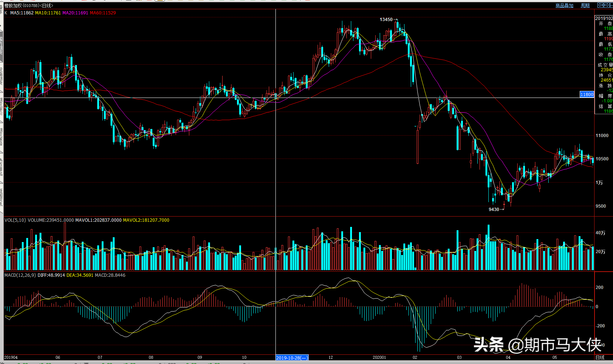Click the 9430 low price marker
Image resolution: width=613 pixels, height=364 pixels.
point(494,209)
